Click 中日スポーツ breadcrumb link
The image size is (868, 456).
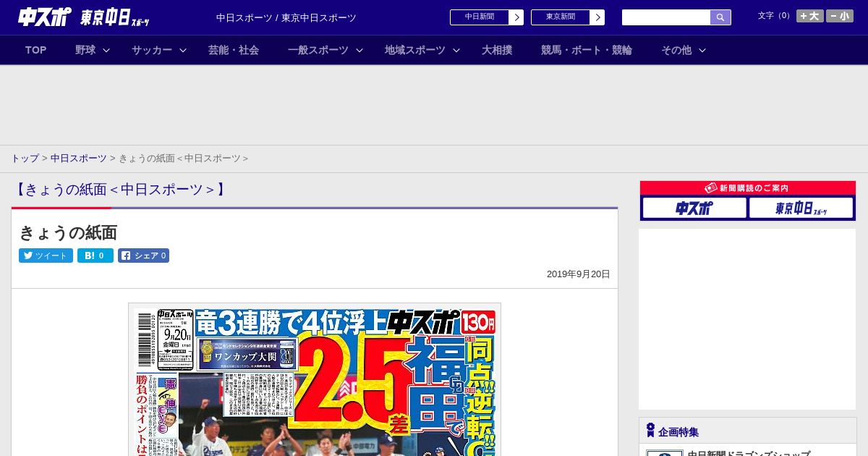(x=79, y=159)
